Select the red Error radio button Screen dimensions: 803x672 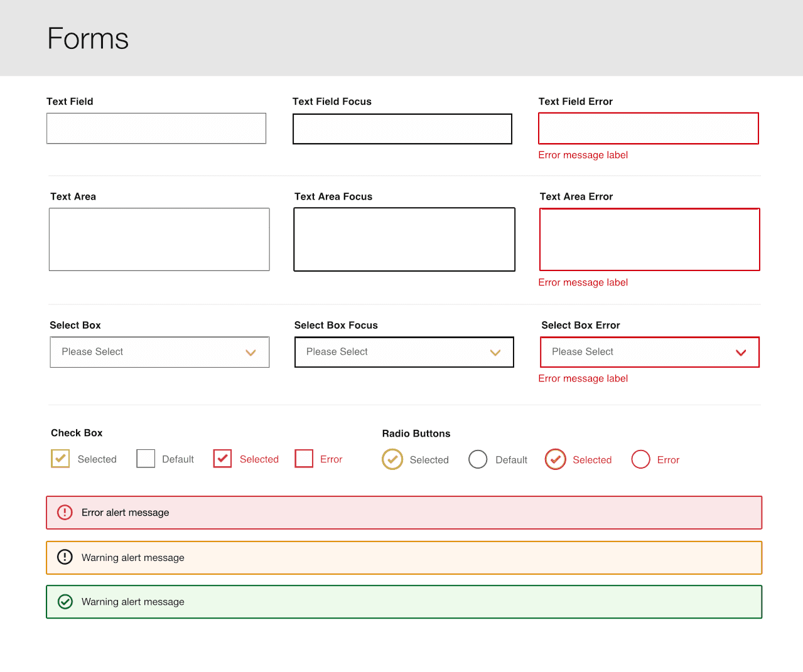tap(640, 459)
